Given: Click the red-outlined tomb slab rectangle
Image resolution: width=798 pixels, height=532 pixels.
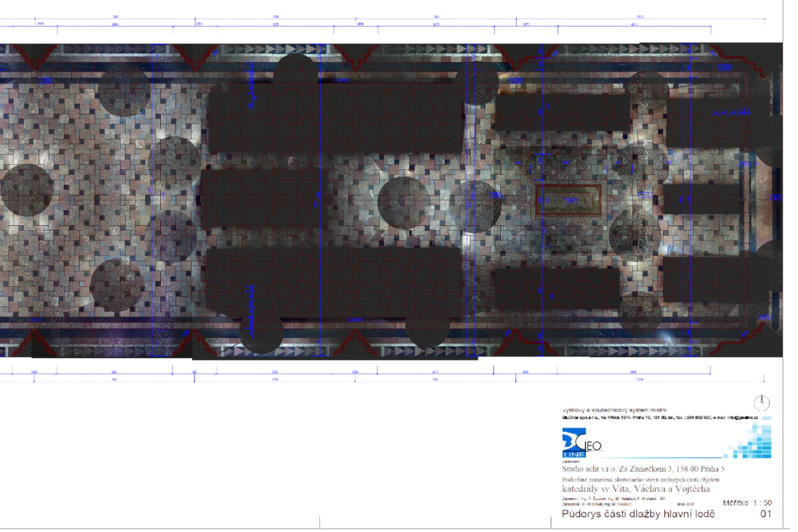Looking at the screenshot, I should [568, 200].
